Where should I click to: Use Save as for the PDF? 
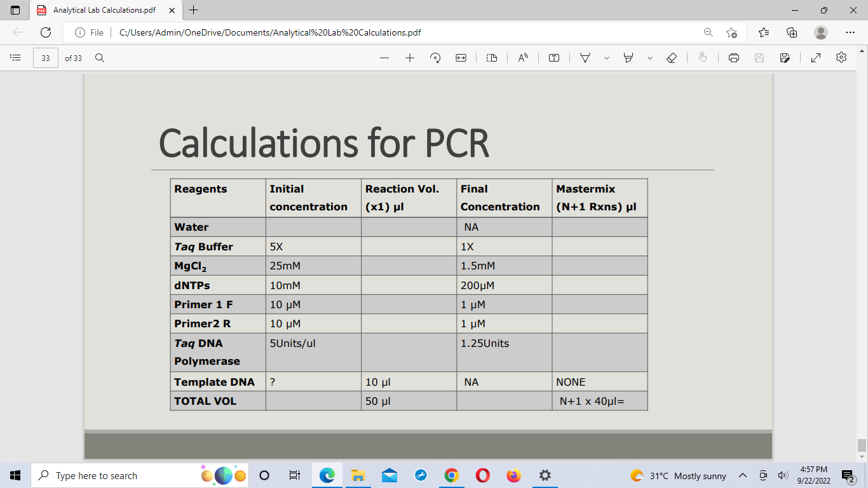point(785,58)
